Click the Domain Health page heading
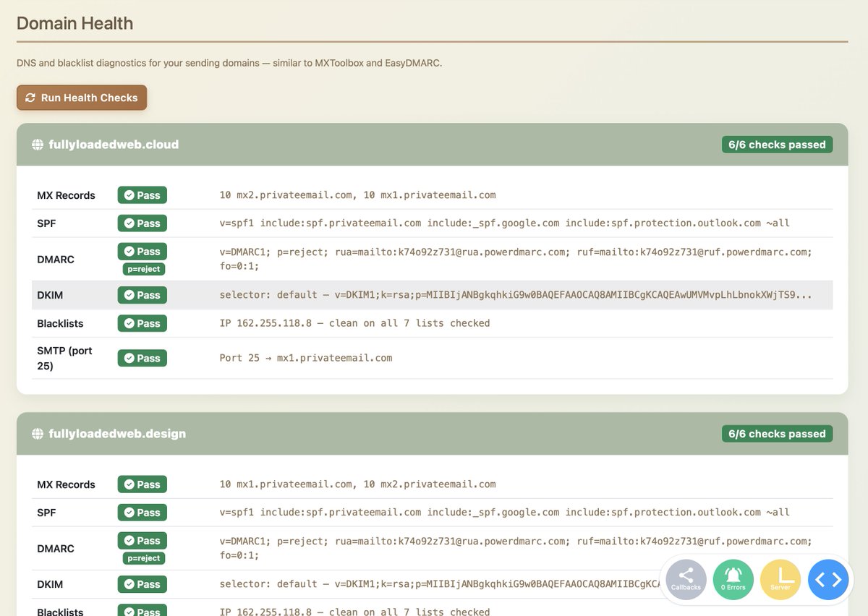The image size is (868, 616). [75, 23]
